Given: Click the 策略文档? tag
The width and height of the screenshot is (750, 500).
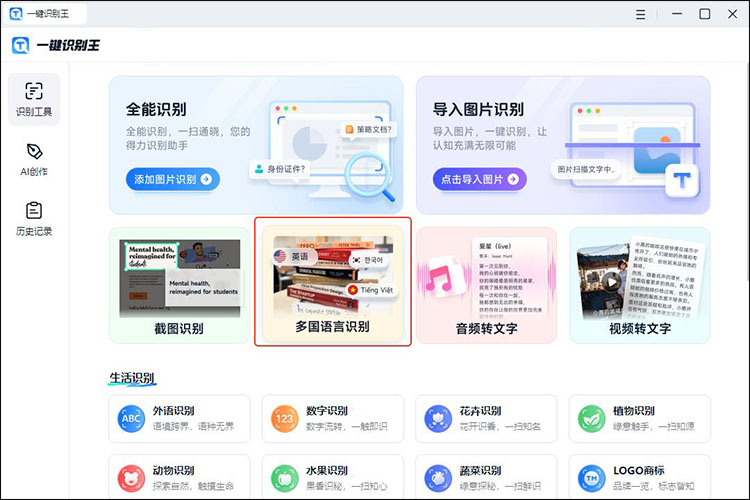Looking at the screenshot, I should 369,129.
